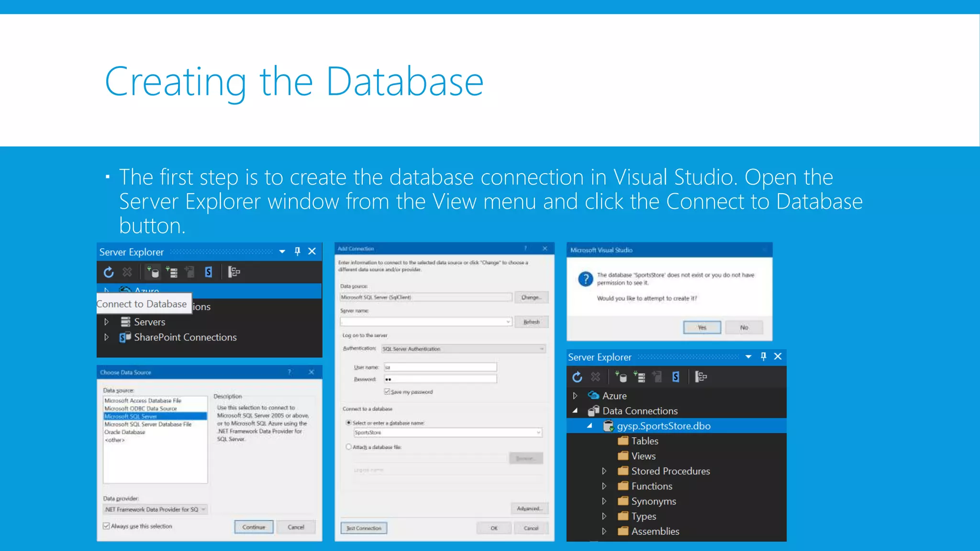The image size is (980, 551).
Task: Click Data source field showing Microsoft SQL Server (SqlClient)
Action: [x=426, y=297]
